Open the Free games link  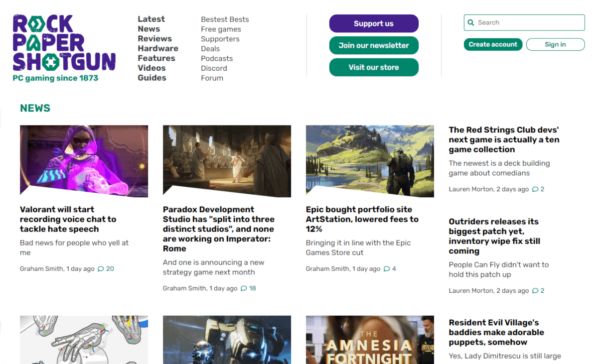(220, 29)
